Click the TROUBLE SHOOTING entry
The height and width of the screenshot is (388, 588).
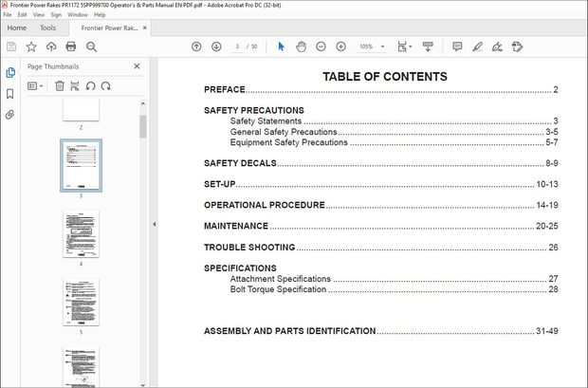point(380,248)
